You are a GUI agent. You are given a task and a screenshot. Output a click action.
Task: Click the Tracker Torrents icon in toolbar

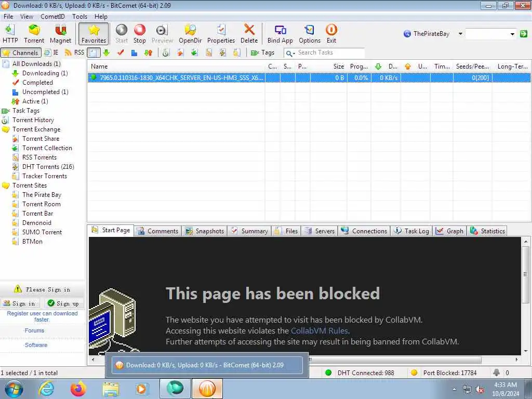236,52
